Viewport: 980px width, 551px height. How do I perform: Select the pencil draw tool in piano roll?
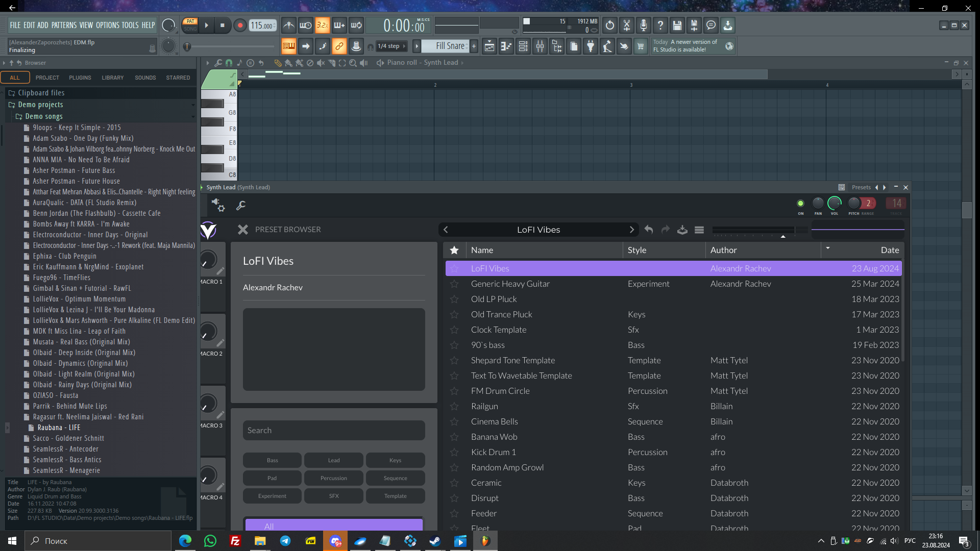(278, 63)
